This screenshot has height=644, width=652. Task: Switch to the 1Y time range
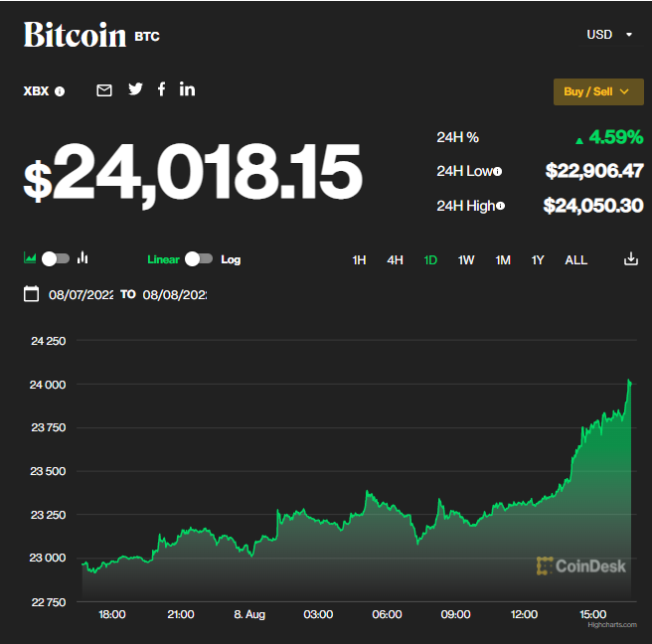(x=538, y=260)
